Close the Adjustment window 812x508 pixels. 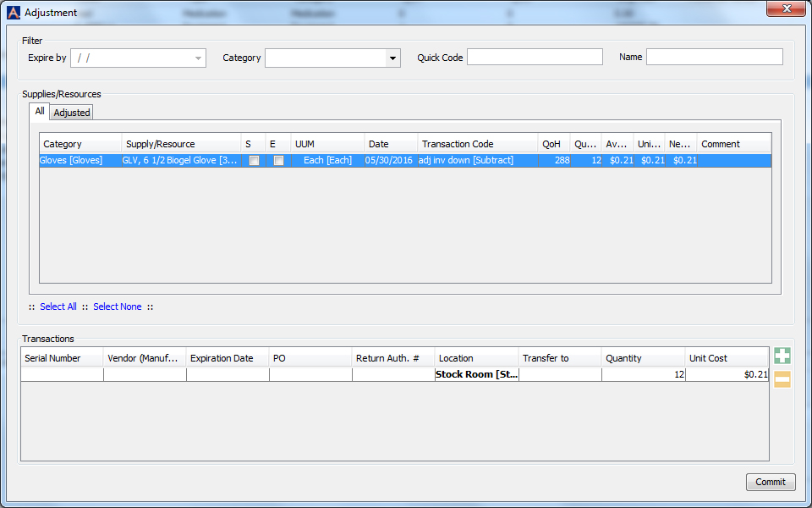click(x=785, y=9)
